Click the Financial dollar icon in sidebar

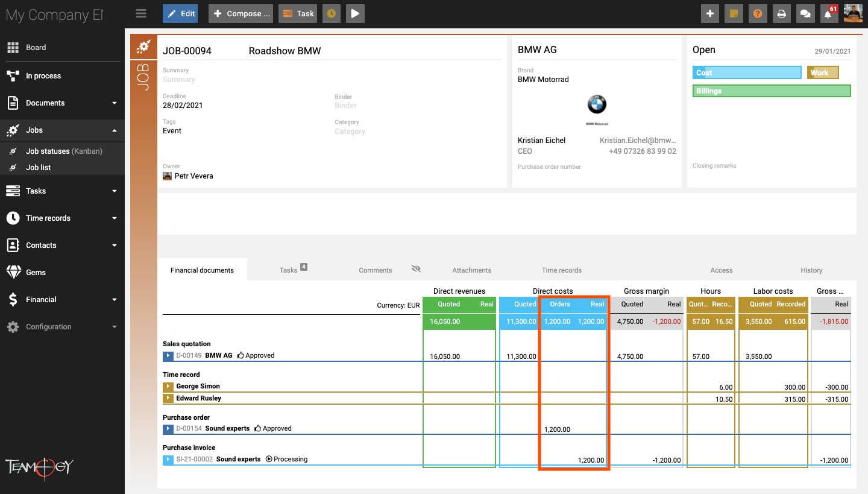pyautogui.click(x=13, y=300)
